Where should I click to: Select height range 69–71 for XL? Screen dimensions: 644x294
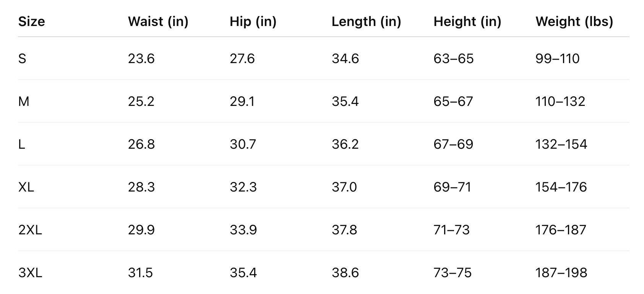[452, 187]
